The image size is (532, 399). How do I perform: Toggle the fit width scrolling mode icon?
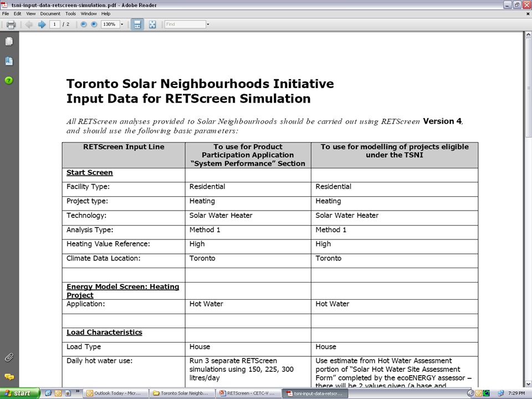[x=137, y=24]
